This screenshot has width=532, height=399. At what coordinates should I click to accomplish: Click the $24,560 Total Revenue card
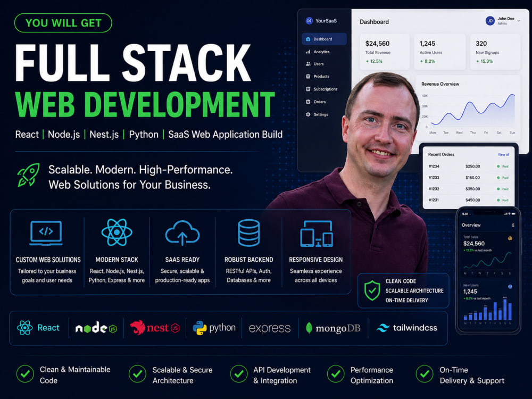pyautogui.click(x=384, y=52)
